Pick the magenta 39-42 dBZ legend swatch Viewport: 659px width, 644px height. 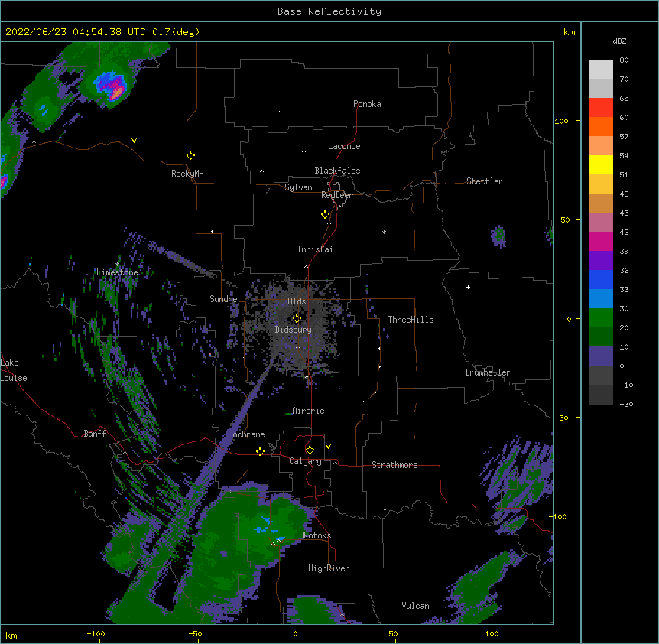(601, 241)
